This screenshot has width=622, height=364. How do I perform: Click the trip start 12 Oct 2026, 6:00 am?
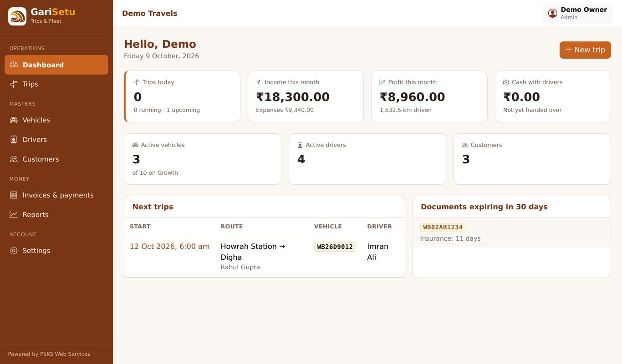click(169, 246)
